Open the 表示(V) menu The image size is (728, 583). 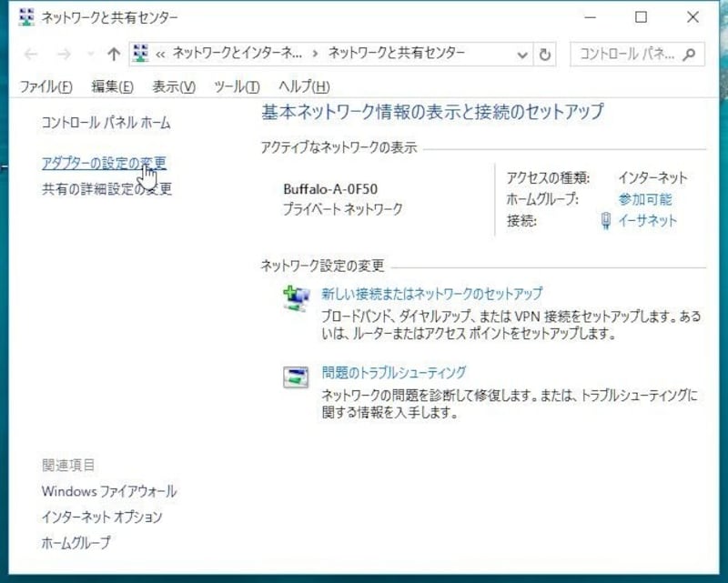173,86
